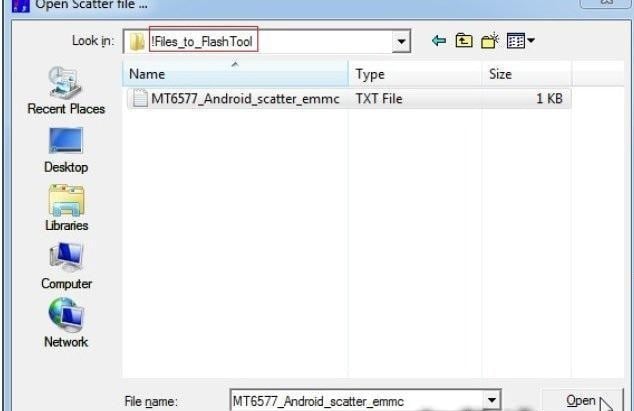The height and width of the screenshot is (411, 634).
Task: Browse the Network location
Action: point(66,323)
